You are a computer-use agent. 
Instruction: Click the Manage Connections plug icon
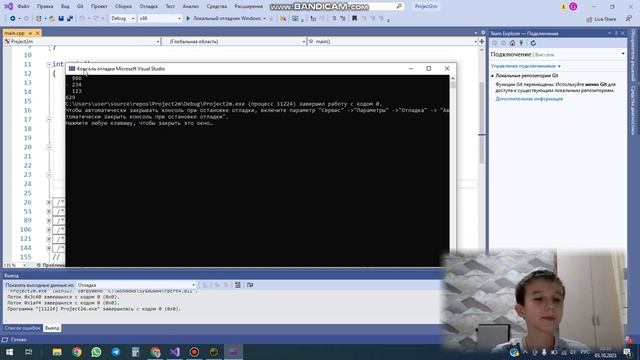[x=521, y=43]
